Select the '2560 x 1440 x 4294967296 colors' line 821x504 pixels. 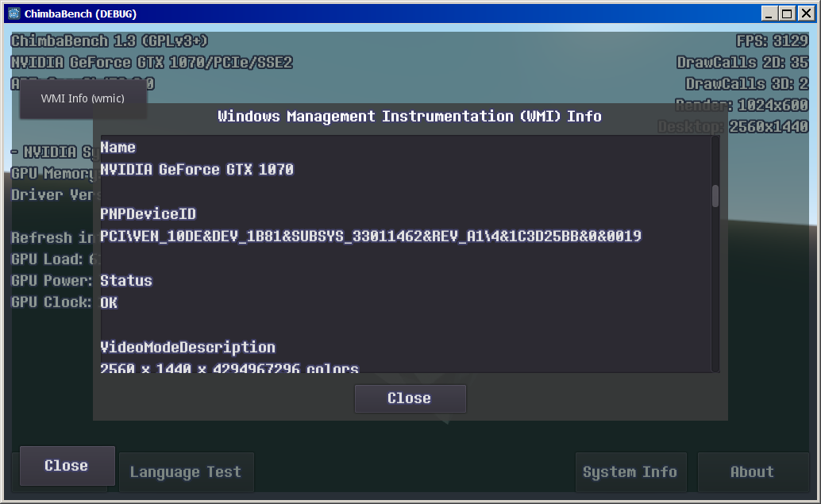pos(229,368)
